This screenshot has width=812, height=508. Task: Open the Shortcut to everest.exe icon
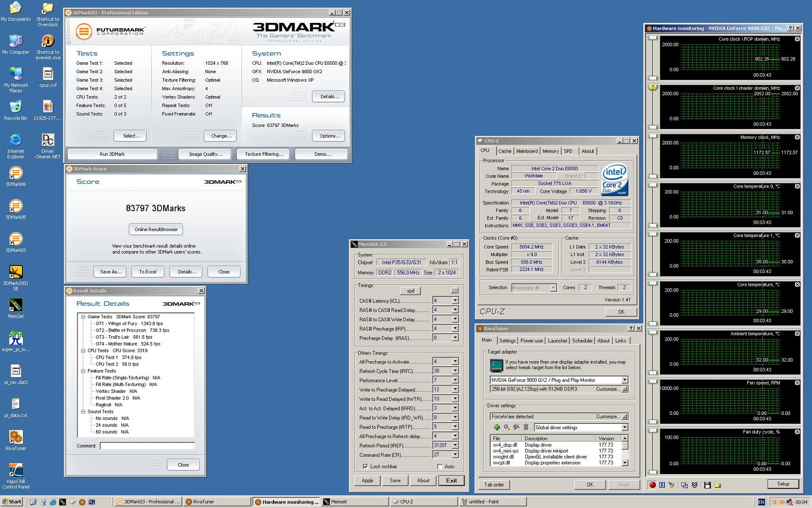[48, 47]
